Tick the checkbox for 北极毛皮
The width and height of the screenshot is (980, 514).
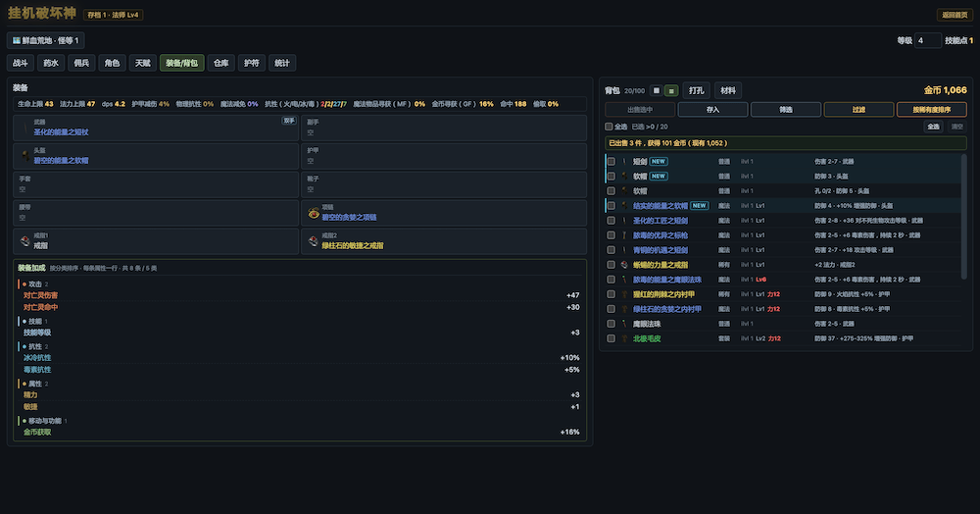pyautogui.click(x=612, y=339)
